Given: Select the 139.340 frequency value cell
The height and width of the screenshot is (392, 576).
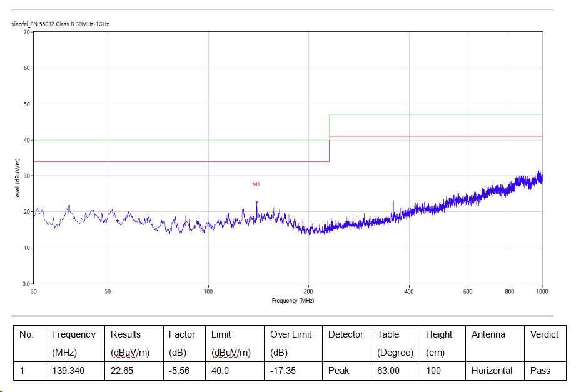Looking at the screenshot, I should pyautogui.click(x=68, y=371).
